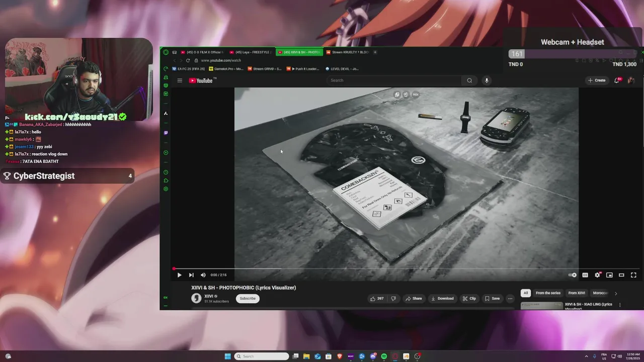644x362 pixels.
Task: Open Gamekot.Pro bookmark
Action: click(226, 69)
